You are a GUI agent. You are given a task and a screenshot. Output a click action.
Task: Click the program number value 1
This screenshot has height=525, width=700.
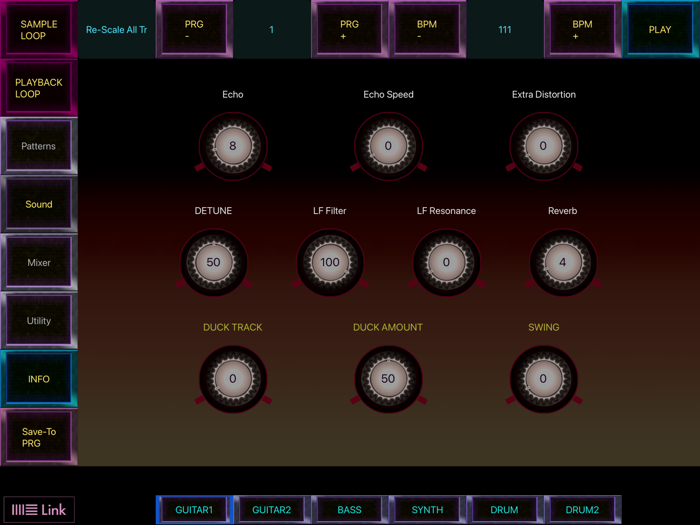pyautogui.click(x=271, y=29)
